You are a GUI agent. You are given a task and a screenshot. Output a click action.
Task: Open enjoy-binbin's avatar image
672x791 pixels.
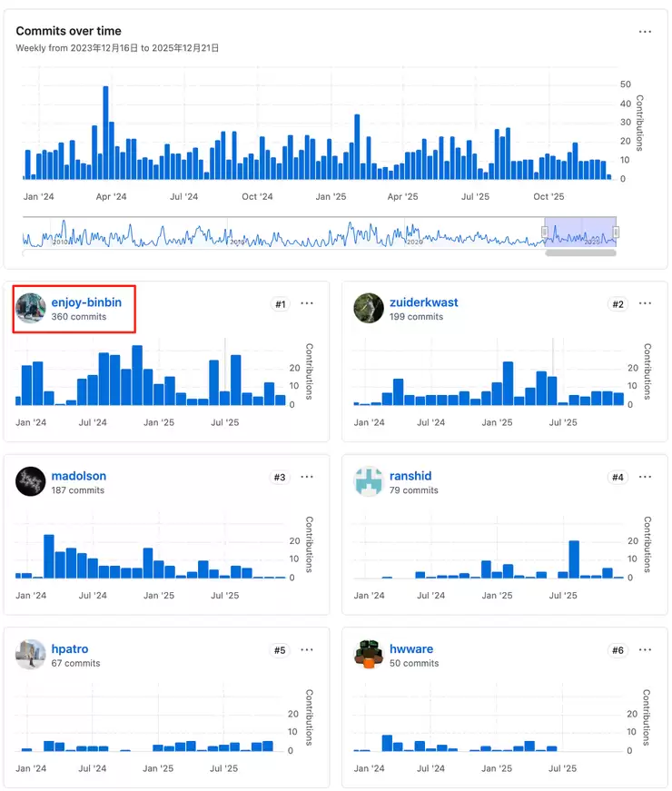pos(31,308)
